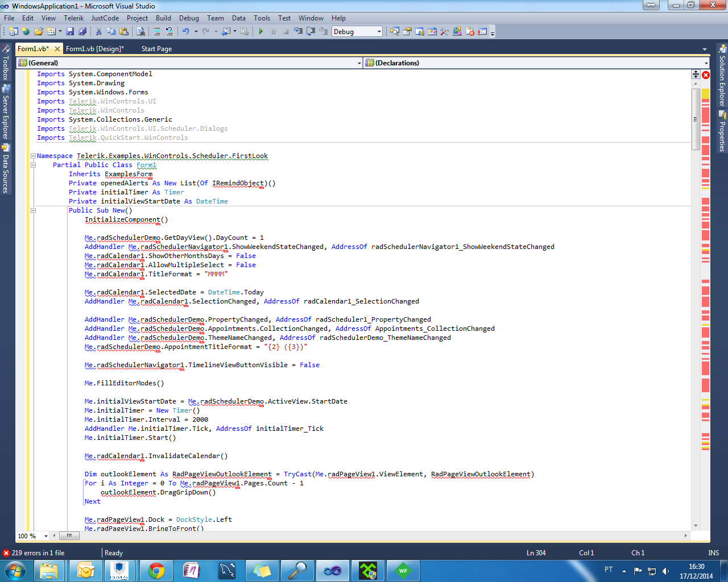The height and width of the screenshot is (582, 728).
Task: Click the horizontal scrollbar thumb in the editor
Action: [x=69, y=535]
